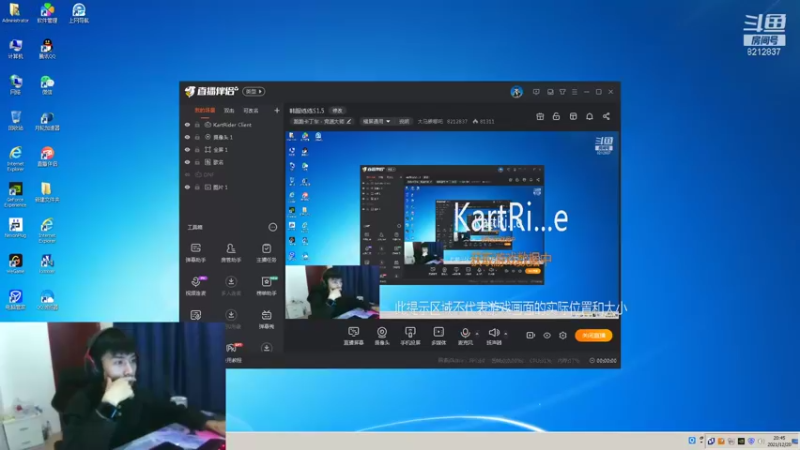
Task: Expand the speaker volume arrow
Action: (x=506, y=334)
